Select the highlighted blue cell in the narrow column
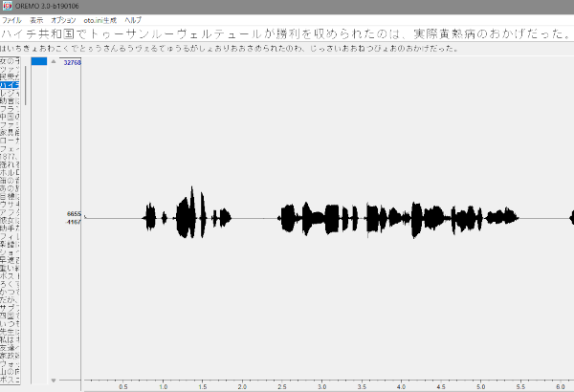574x392 pixels. pyautogui.click(x=39, y=61)
